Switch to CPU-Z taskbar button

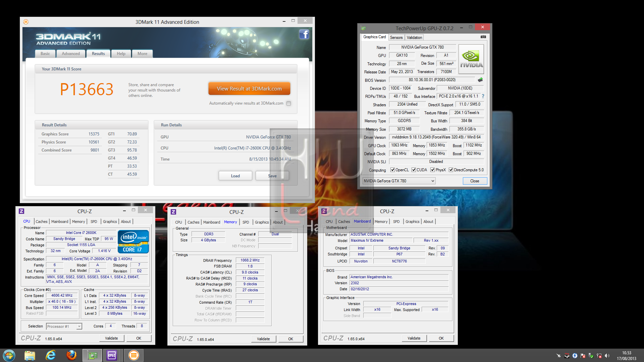coord(112,355)
